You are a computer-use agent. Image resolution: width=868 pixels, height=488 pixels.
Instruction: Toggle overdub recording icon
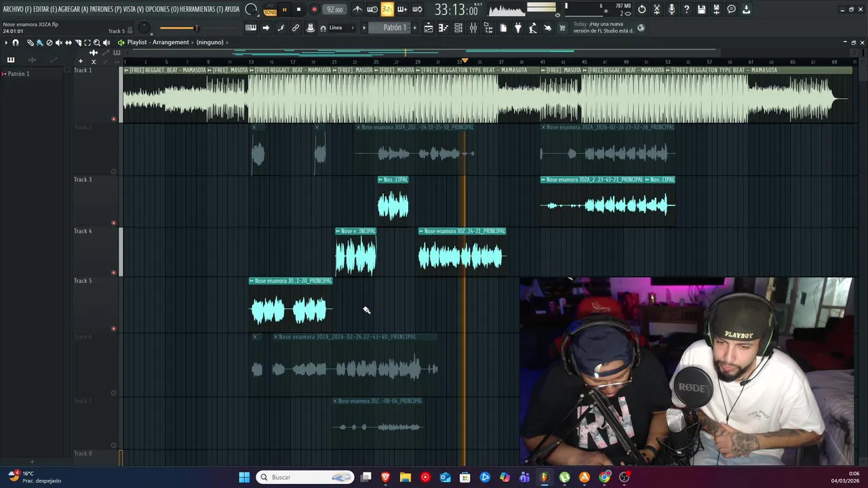pos(402,9)
